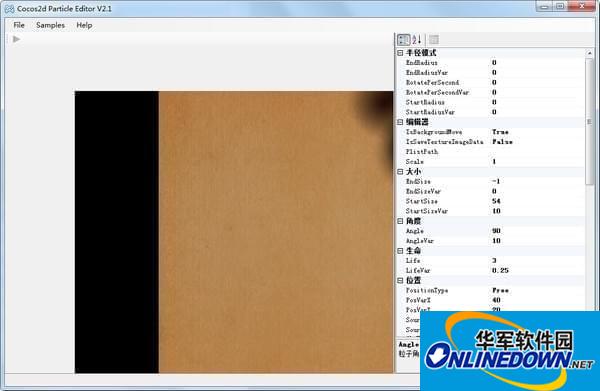Click the application icon in title bar
The width and height of the screenshot is (600, 391).
coord(9,8)
